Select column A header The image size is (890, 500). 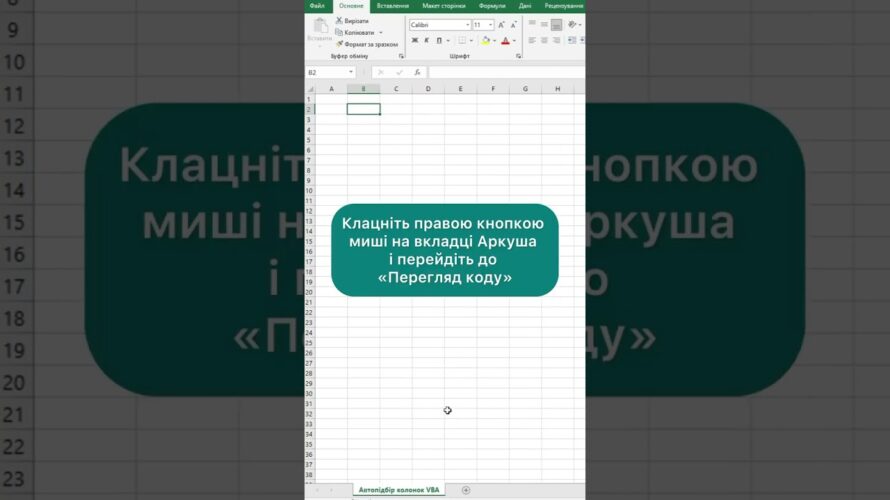[x=331, y=89]
